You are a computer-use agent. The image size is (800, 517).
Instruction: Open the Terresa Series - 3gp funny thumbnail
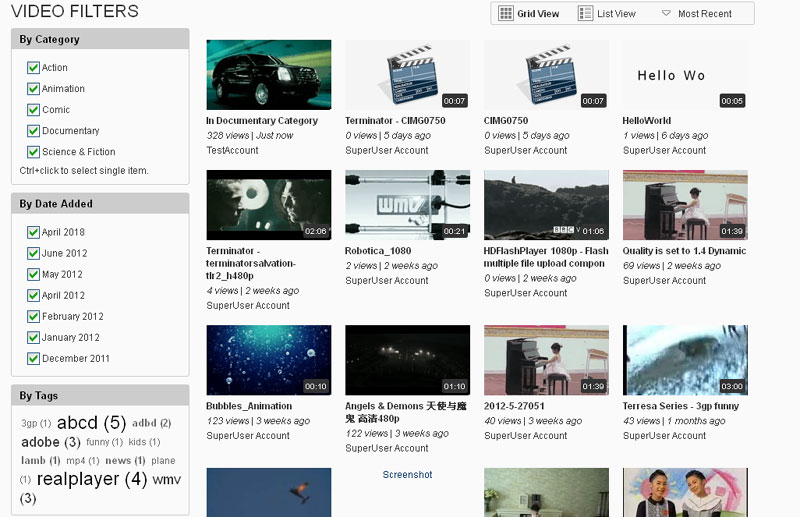tap(685, 360)
